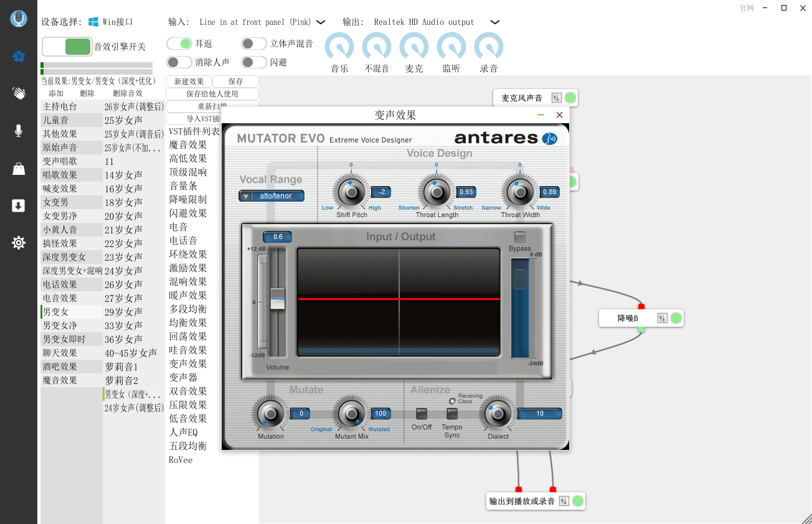
Task: Select RoVee in VST plugin list
Action: (181, 460)
